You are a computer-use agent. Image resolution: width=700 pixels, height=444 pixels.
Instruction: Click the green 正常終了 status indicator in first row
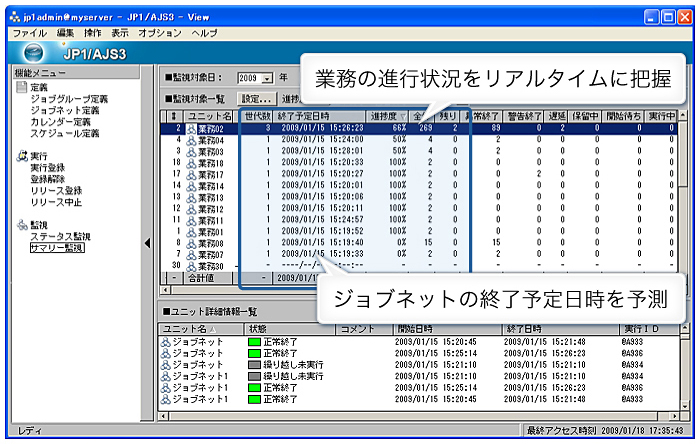[253, 343]
